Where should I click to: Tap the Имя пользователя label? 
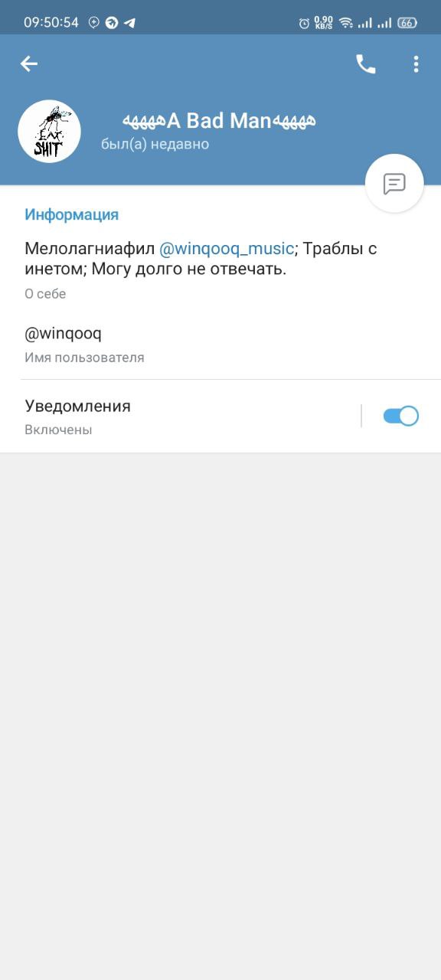coord(84,358)
